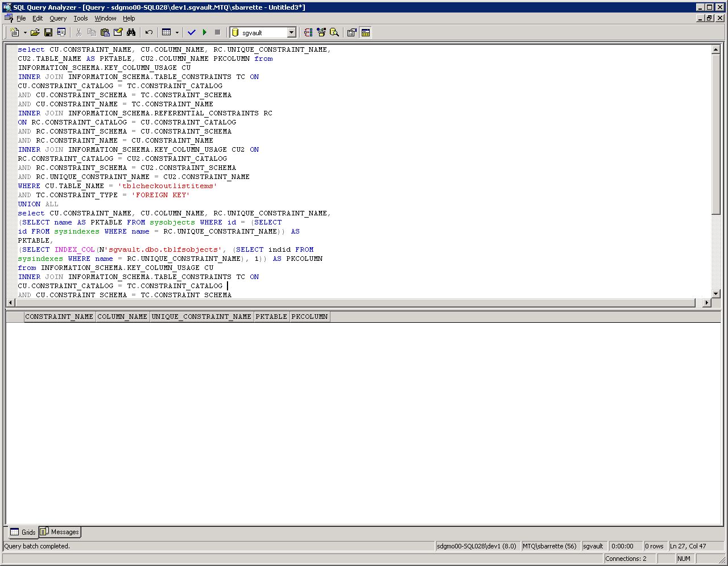The height and width of the screenshot is (566, 728).
Task: Open the sgvault database combo box
Action: [263, 32]
